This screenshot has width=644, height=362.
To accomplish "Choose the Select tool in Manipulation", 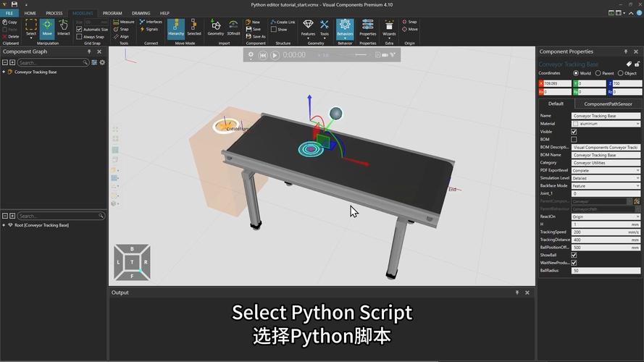I will [31, 28].
